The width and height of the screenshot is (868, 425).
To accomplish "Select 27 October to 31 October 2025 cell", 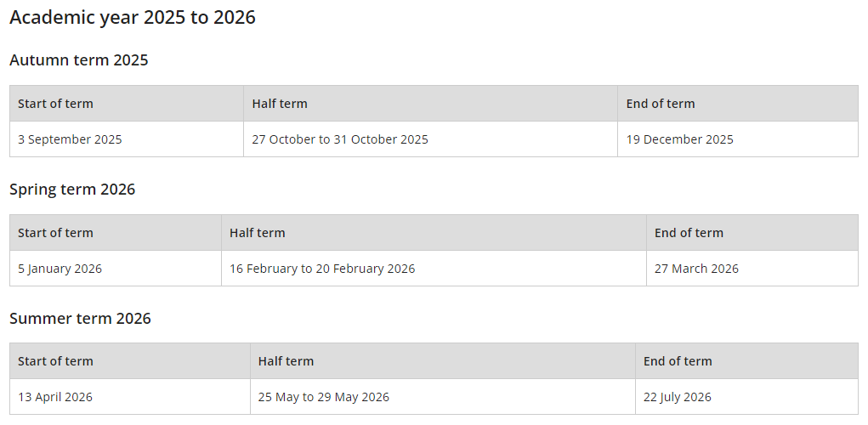I will click(x=430, y=139).
